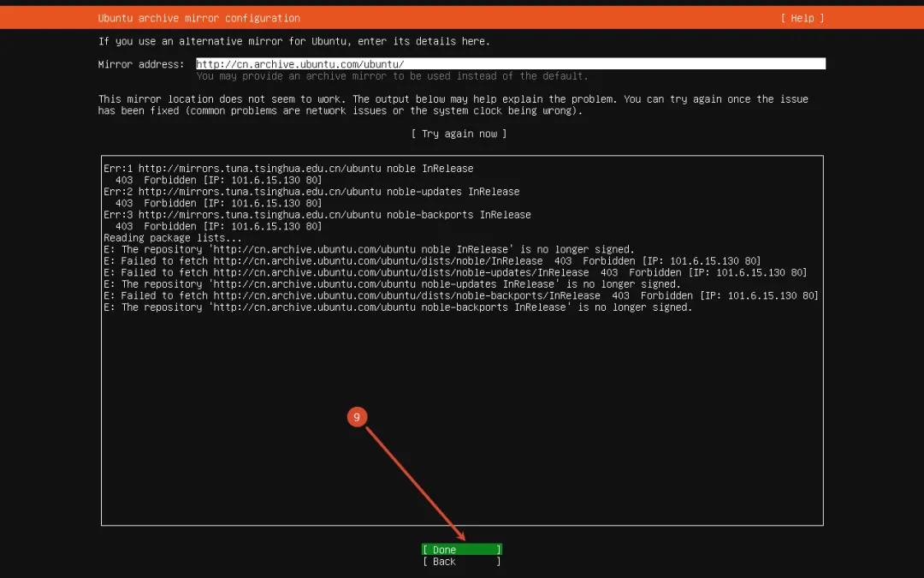Click the Mirror address input field
The width and height of the screenshot is (924, 578).
click(510, 63)
